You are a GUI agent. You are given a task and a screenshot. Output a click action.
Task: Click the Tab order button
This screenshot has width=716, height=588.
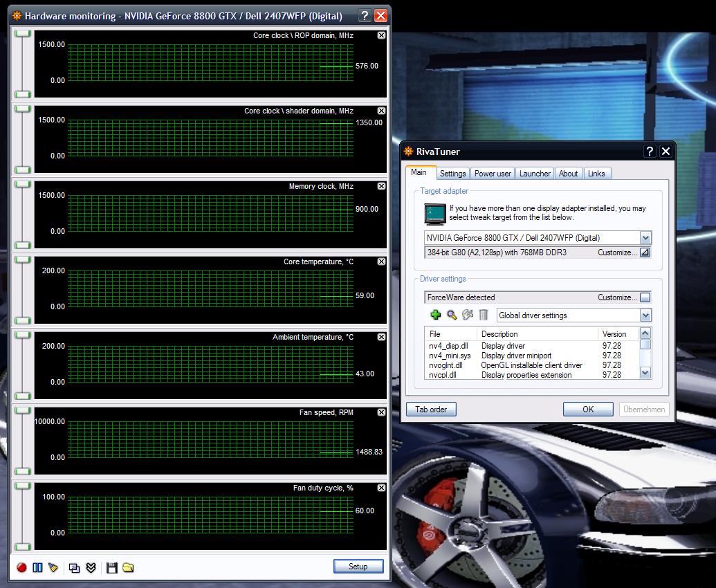pos(431,409)
